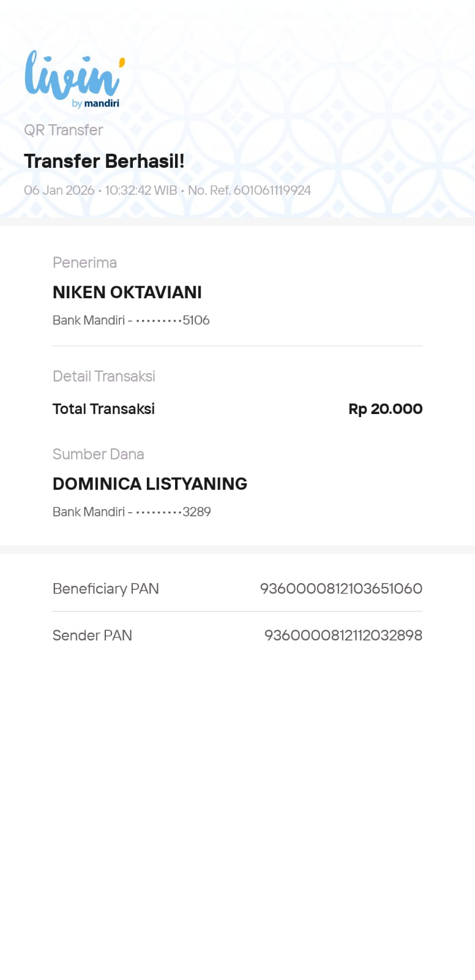475x980 pixels.
Task: Click the transaction time 10:32:42 WIB
Action: coord(141,190)
